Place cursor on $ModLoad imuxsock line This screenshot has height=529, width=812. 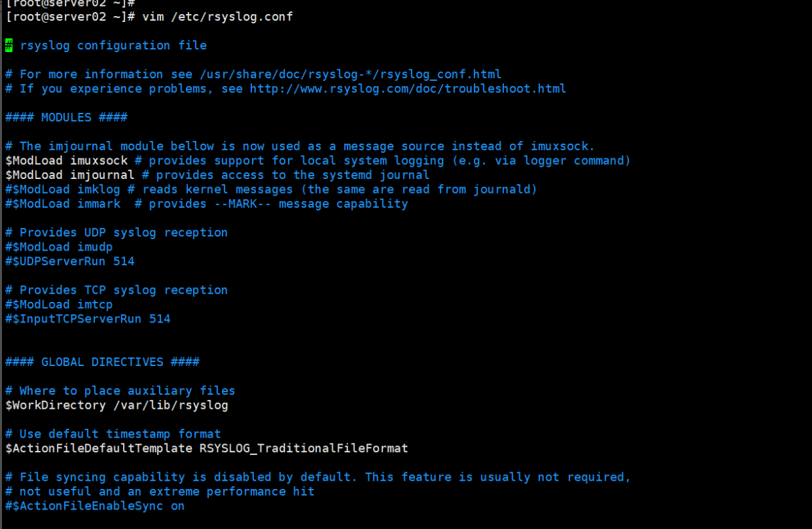pyautogui.click(x=66, y=161)
